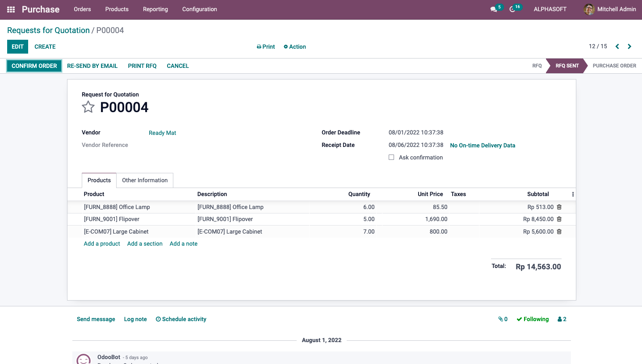Open the Print dropdown
This screenshot has height=364, width=642.
coord(266,47)
